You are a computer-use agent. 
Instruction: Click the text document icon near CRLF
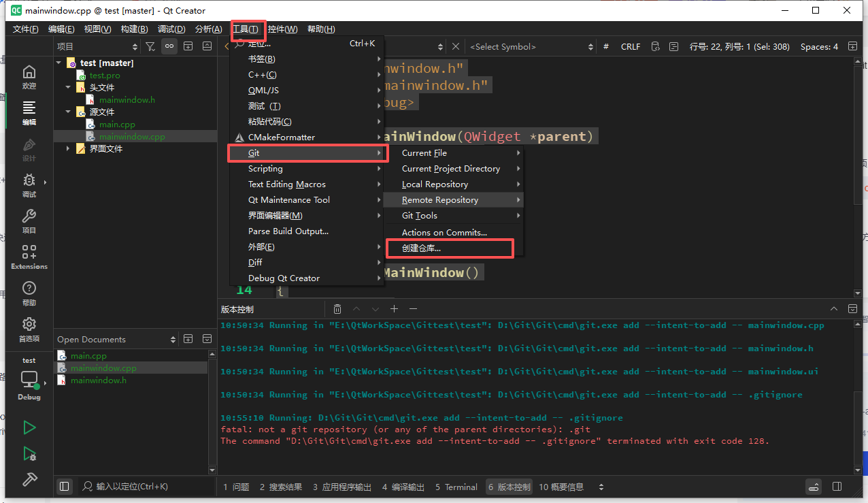tap(673, 46)
